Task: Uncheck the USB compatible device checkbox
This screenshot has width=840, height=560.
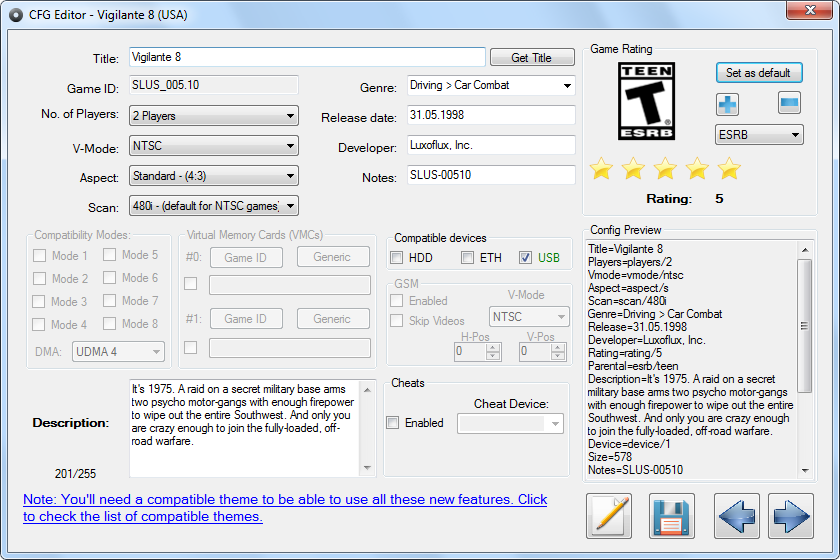Action: (x=525, y=258)
